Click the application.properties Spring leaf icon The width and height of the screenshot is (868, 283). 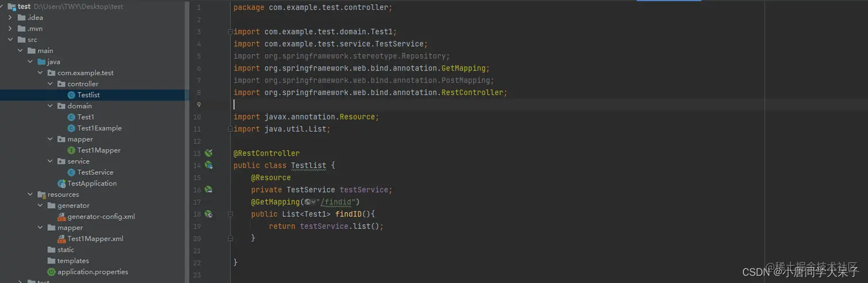coord(51,272)
